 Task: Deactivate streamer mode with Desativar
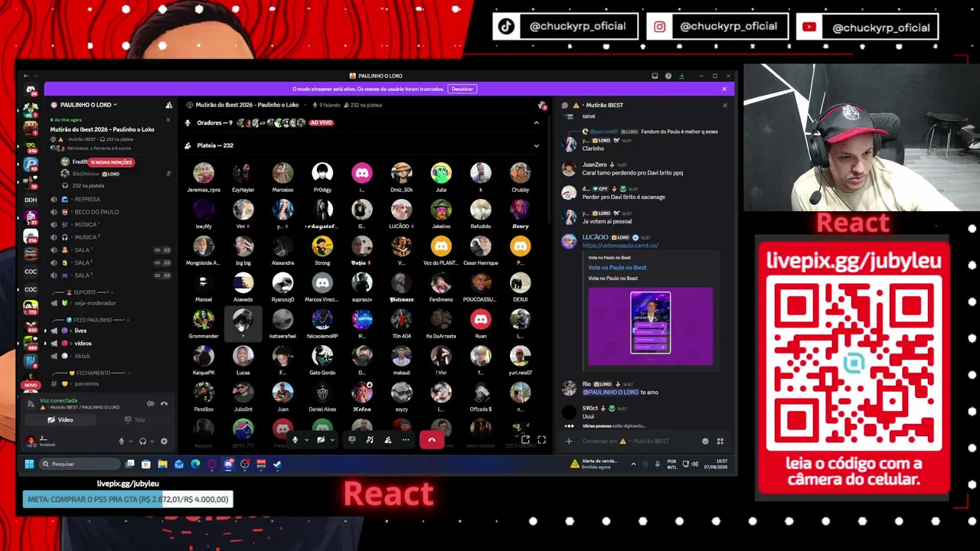coord(462,89)
